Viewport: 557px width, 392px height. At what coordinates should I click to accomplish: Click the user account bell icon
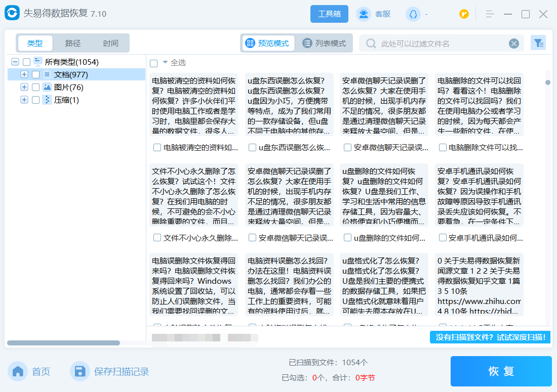(x=413, y=14)
